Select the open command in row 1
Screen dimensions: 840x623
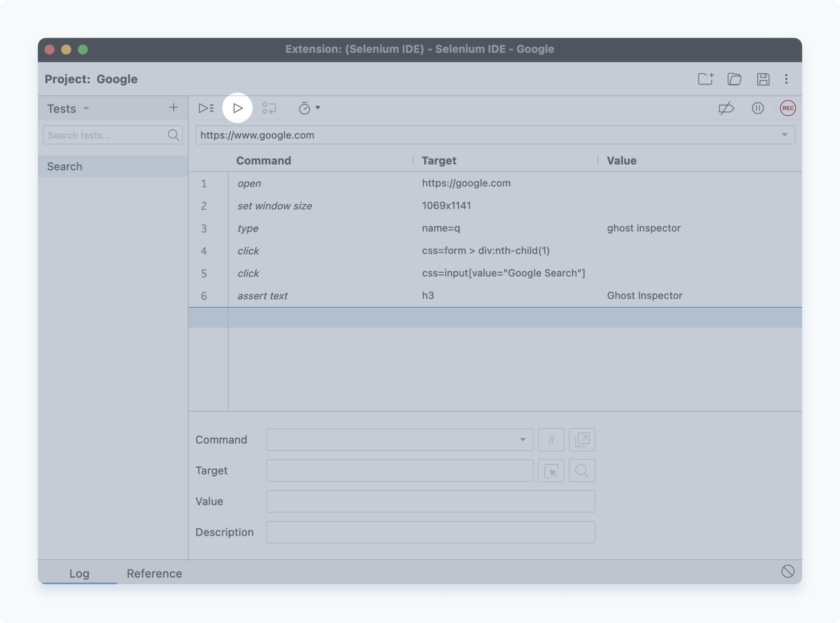[249, 183]
